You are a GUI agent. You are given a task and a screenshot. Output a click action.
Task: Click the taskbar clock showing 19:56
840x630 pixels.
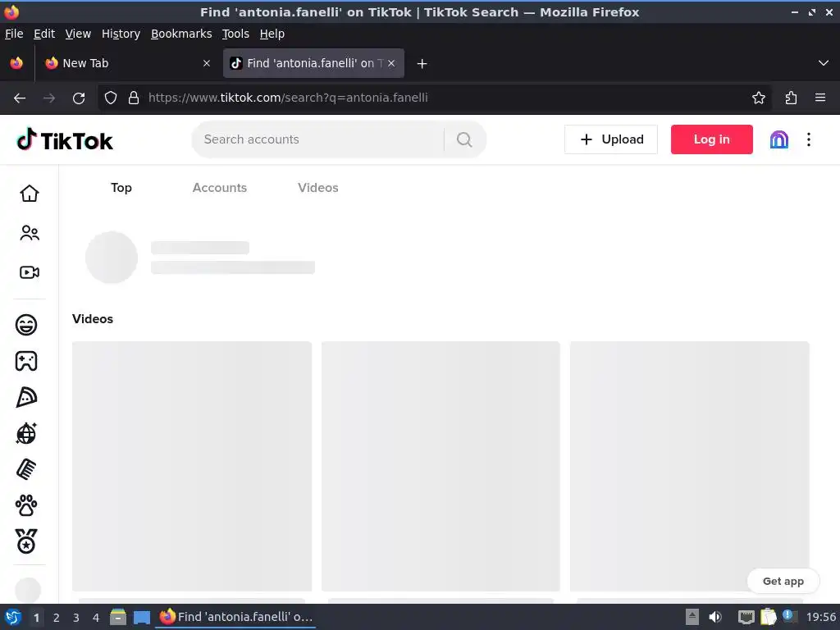pos(821,617)
